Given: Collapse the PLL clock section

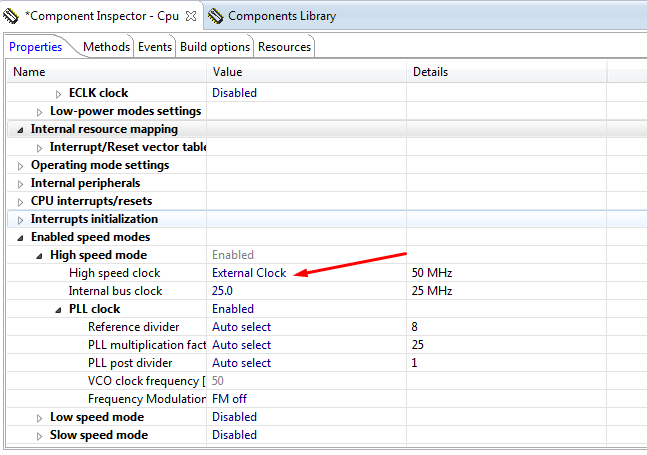Looking at the screenshot, I should click(59, 310).
